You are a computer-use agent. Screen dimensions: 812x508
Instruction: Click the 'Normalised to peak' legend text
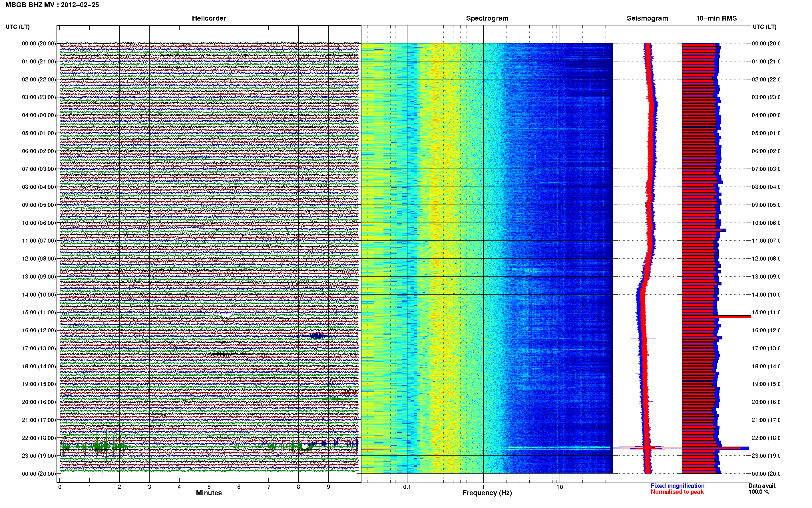click(677, 492)
